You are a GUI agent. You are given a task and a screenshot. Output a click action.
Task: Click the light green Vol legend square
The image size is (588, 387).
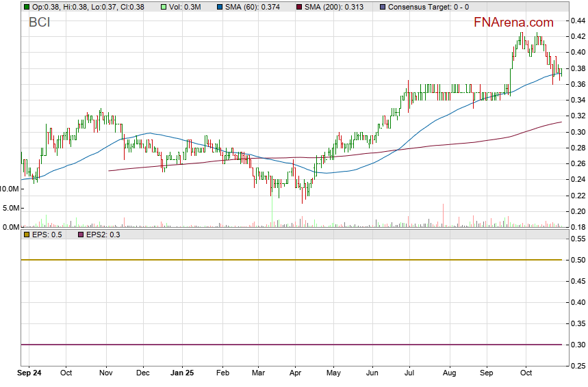pyautogui.click(x=164, y=7)
